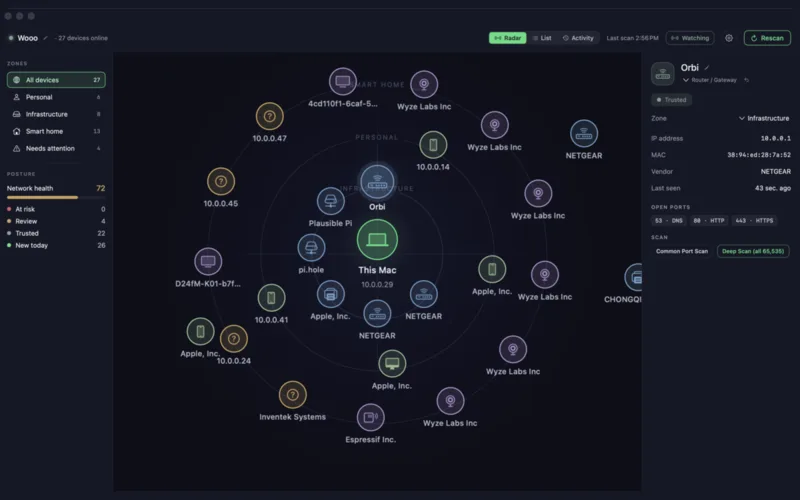
Task: Select All devices zone
Action: 56,80
